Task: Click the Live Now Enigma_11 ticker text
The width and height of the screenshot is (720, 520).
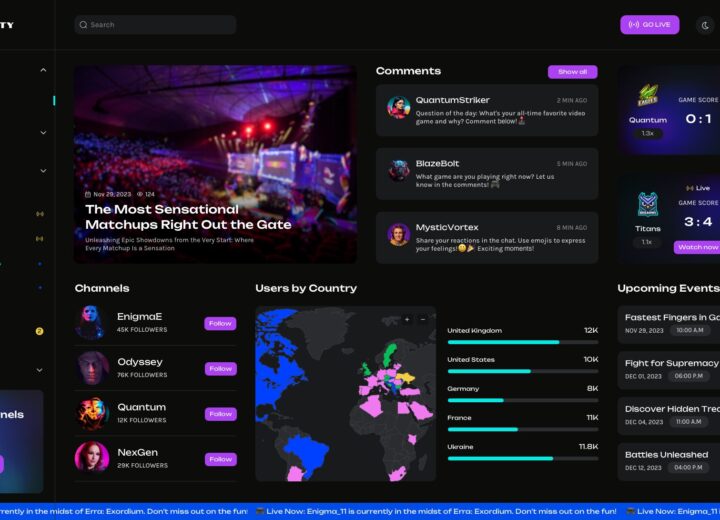Action: pos(441,511)
